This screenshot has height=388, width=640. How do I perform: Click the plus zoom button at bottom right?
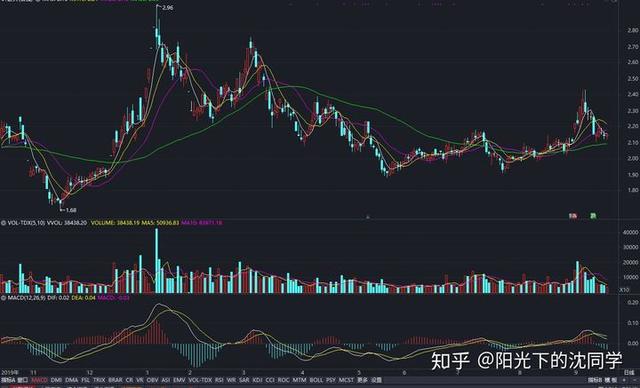coord(624,380)
